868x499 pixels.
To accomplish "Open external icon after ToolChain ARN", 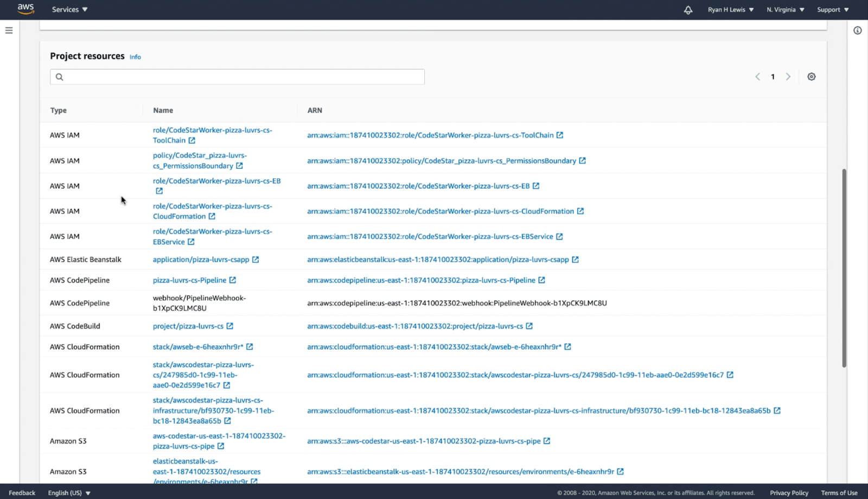I will click(x=560, y=135).
